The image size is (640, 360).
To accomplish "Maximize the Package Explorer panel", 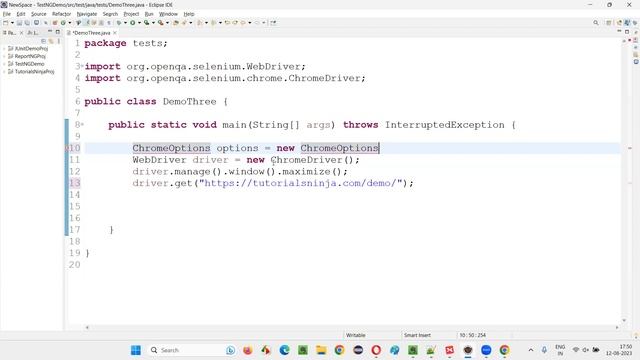I will pos(58,32).
